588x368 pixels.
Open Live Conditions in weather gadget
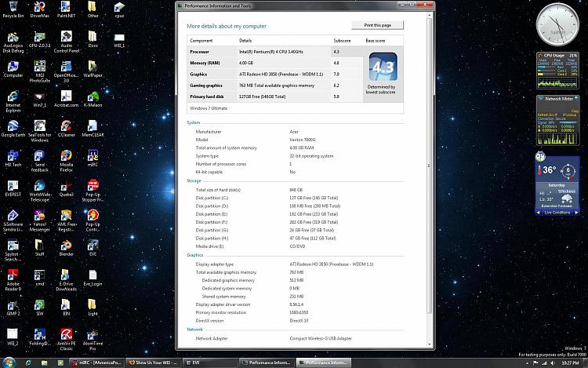coord(557,213)
